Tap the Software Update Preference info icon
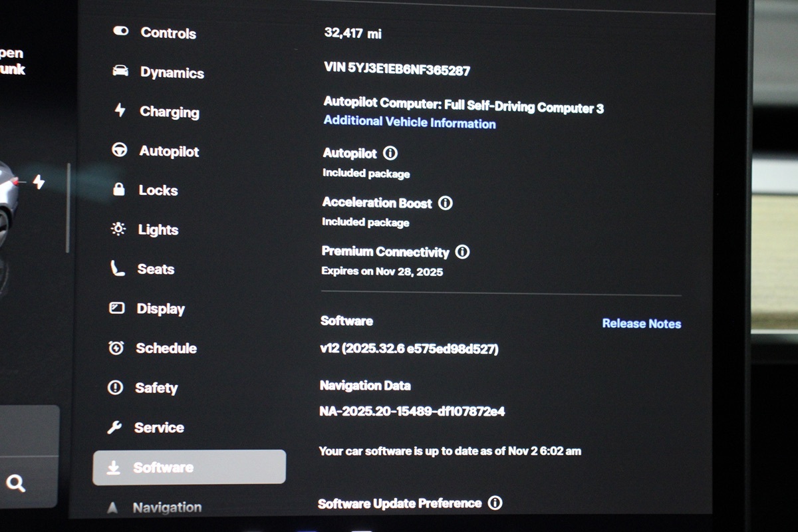The image size is (798, 532). [495, 503]
